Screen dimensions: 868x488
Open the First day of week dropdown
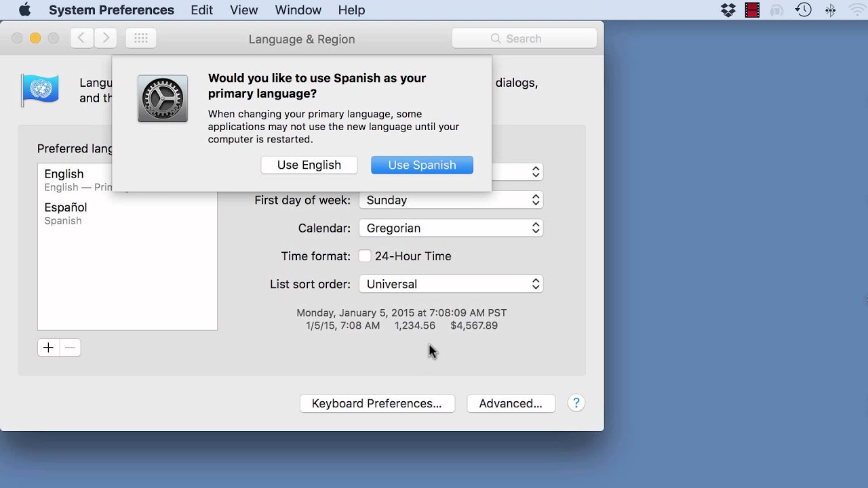(x=451, y=200)
